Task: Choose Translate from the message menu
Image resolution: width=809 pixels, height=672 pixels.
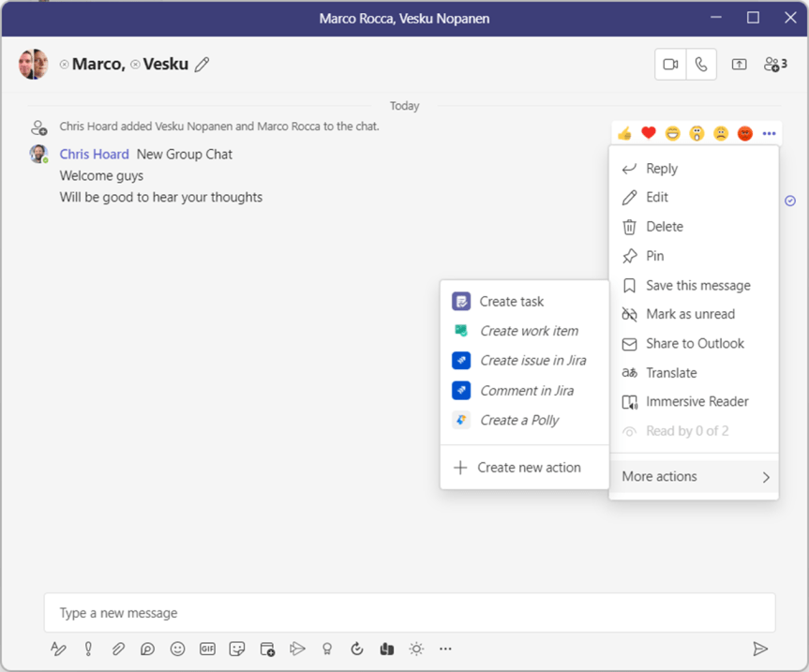Action: pos(670,372)
